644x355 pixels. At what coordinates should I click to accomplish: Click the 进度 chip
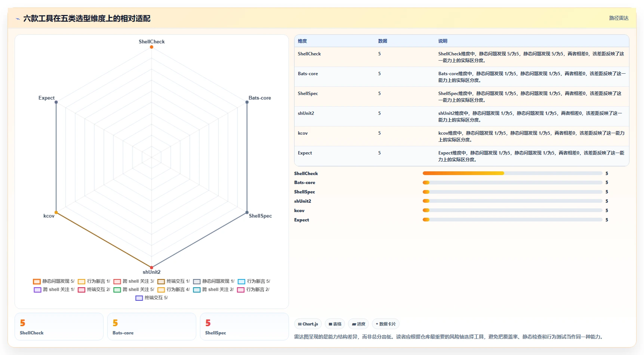(x=358, y=324)
